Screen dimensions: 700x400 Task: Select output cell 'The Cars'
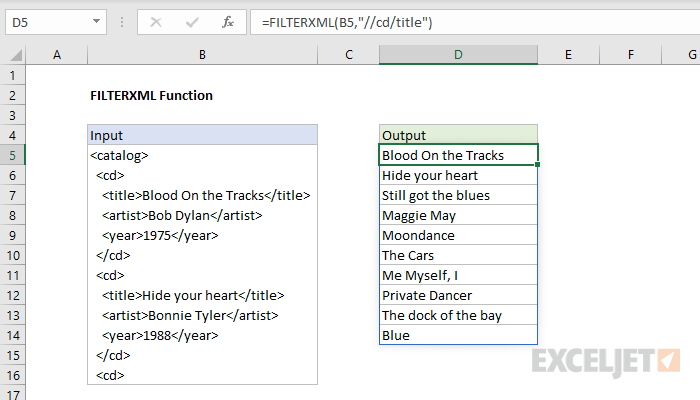point(458,255)
